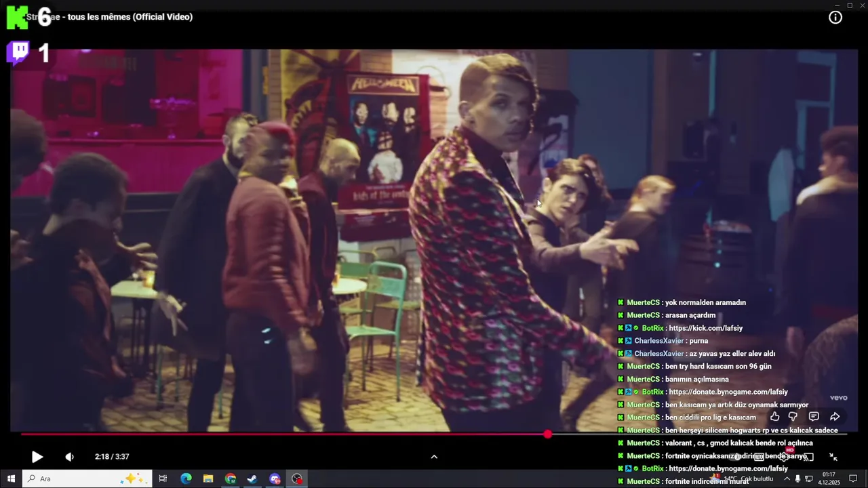
Task: Click message 'valorant , cs , gmod kalıcak'
Action: tap(738, 443)
